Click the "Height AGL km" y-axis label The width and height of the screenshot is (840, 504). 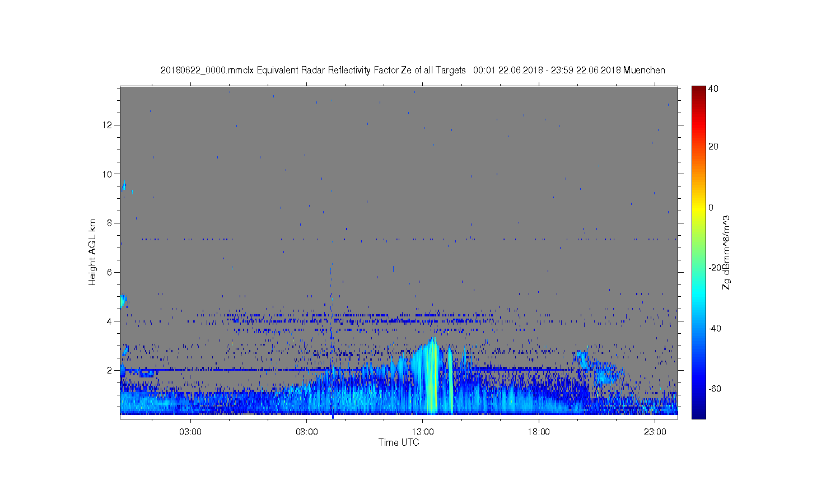pos(92,252)
